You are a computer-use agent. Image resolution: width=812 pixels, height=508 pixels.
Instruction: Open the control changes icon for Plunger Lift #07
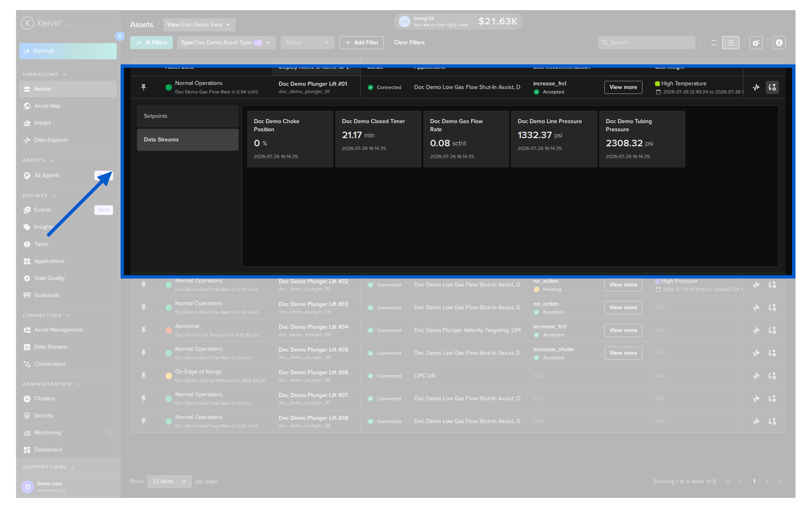tap(772, 398)
